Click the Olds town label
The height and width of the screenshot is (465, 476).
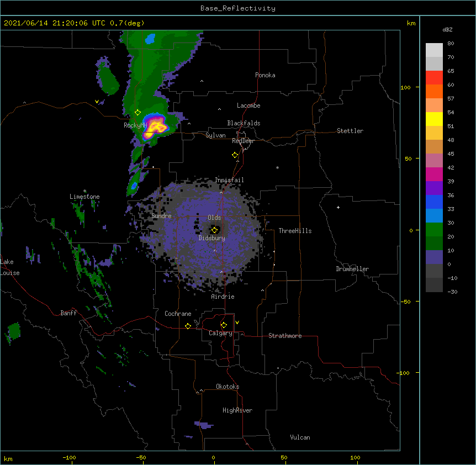214,218
